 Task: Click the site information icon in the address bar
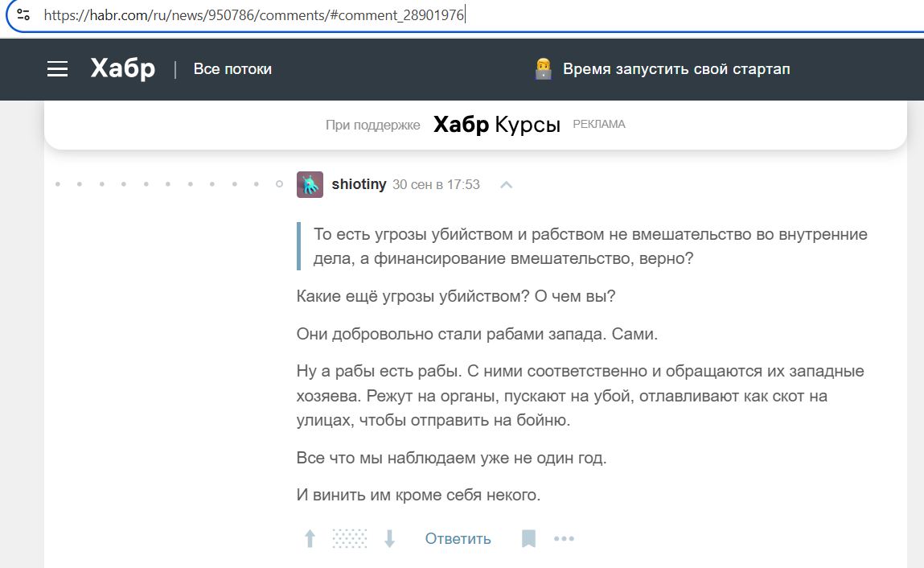23,14
